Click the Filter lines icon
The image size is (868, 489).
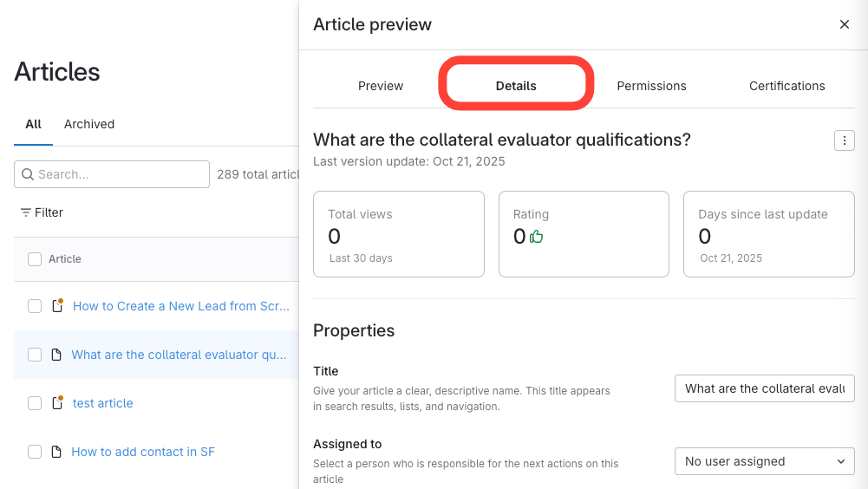(x=26, y=212)
